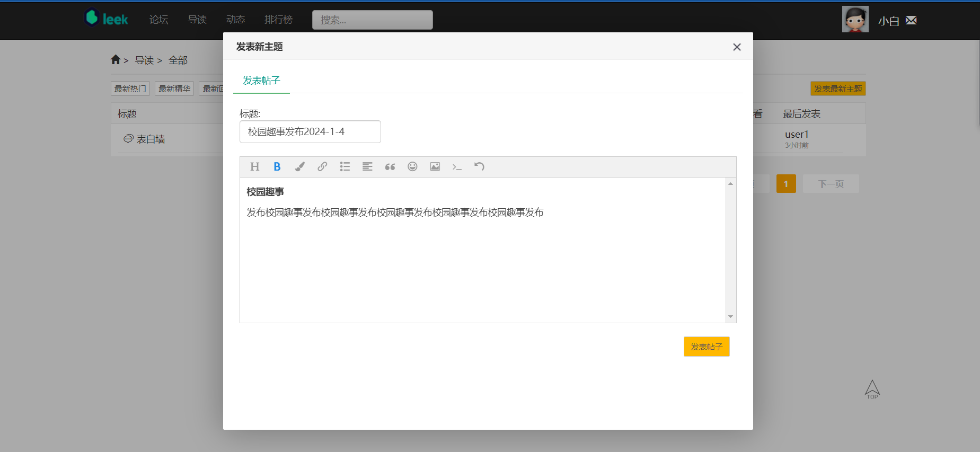Image resolution: width=980 pixels, height=452 pixels.
Task: Insert a hyperlink using link icon
Action: (322, 167)
